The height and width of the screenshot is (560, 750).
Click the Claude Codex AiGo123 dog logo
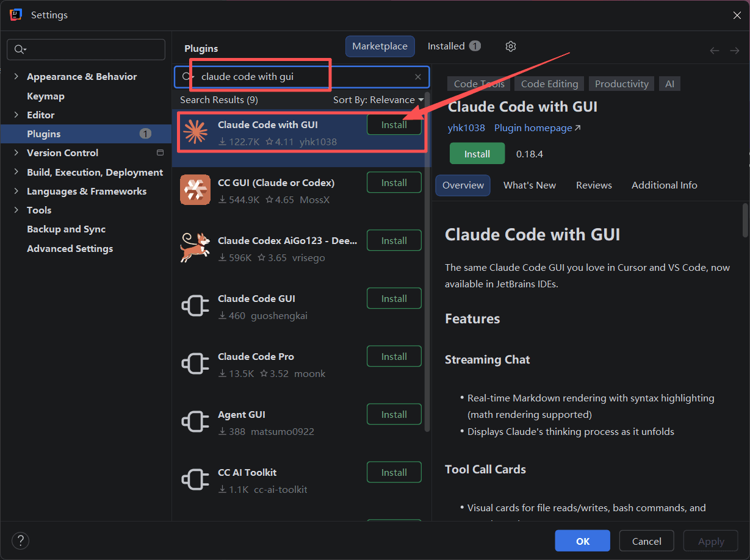click(195, 248)
